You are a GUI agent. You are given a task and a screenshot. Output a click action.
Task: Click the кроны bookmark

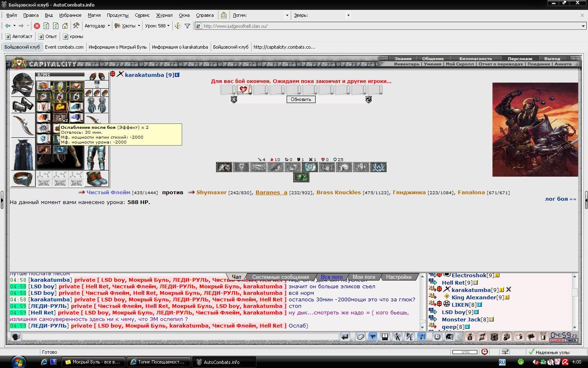pyautogui.click(x=73, y=36)
